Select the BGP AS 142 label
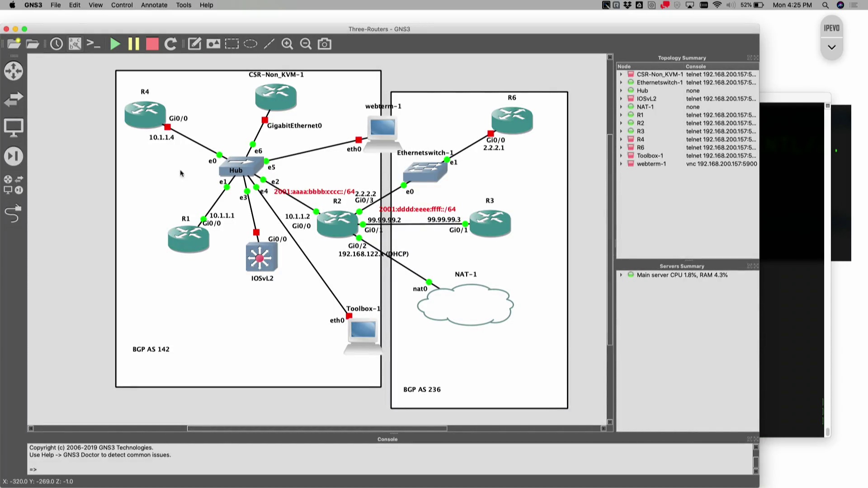Screen dimensions: 868x488 tap(151, 349)
